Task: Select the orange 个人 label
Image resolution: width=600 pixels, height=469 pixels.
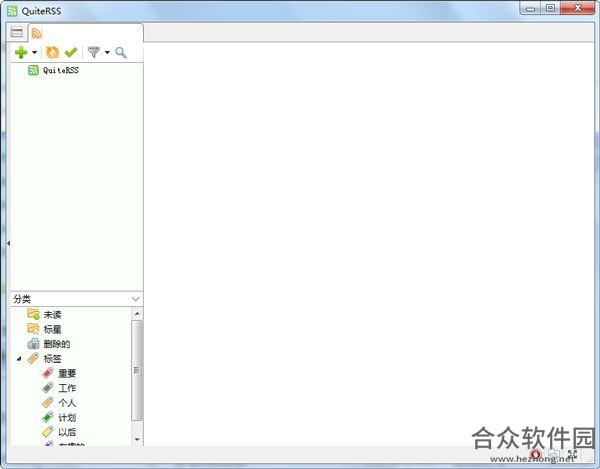Action: (59, 402)
